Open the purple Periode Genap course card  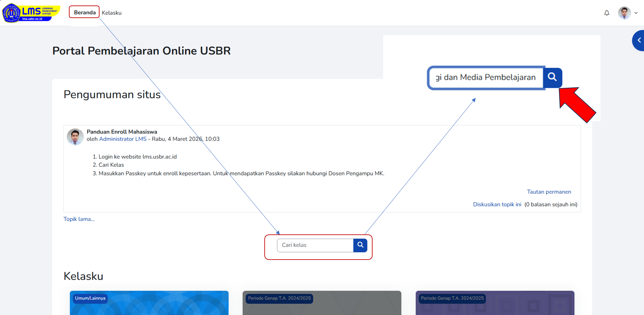pos(495,305)
